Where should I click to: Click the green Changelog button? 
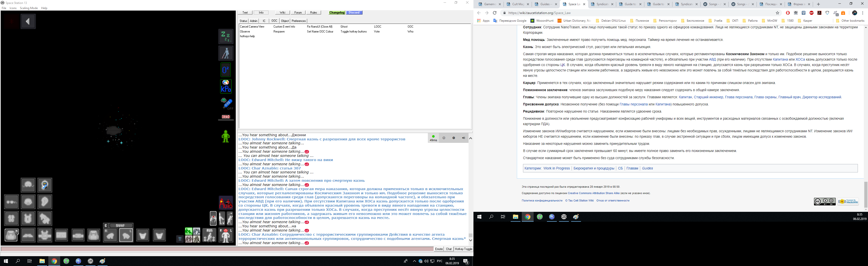(x=337, y=13)
